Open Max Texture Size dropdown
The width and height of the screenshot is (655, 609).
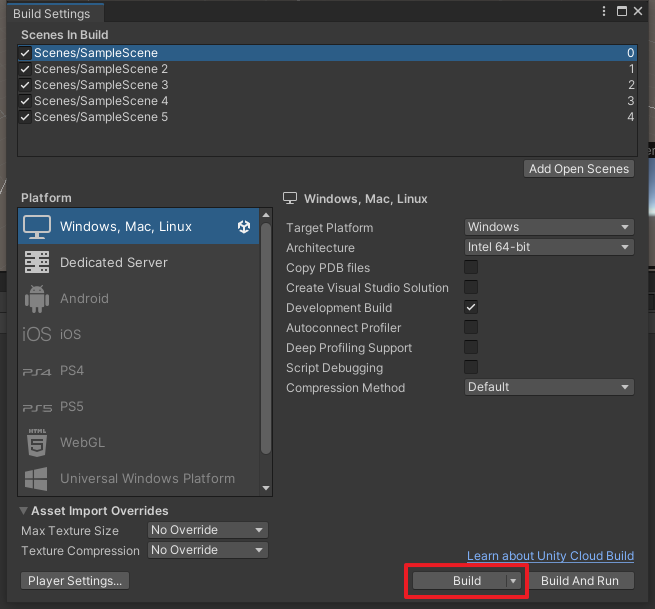click(x=208, y=530)
